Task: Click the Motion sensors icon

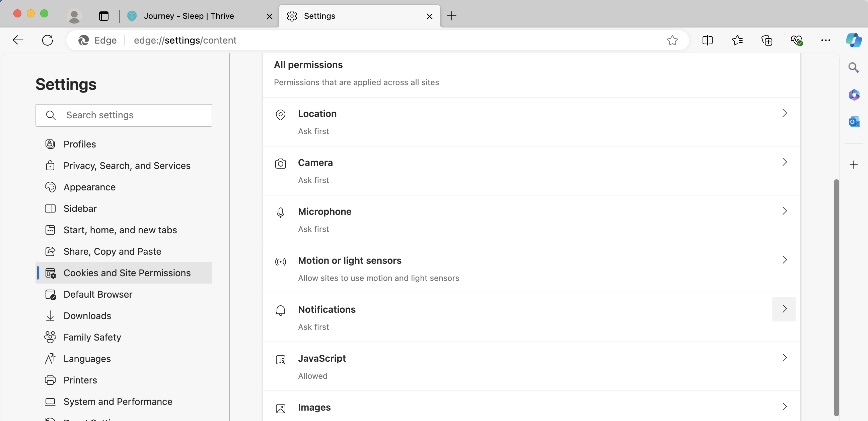Action: coord(280,261)
